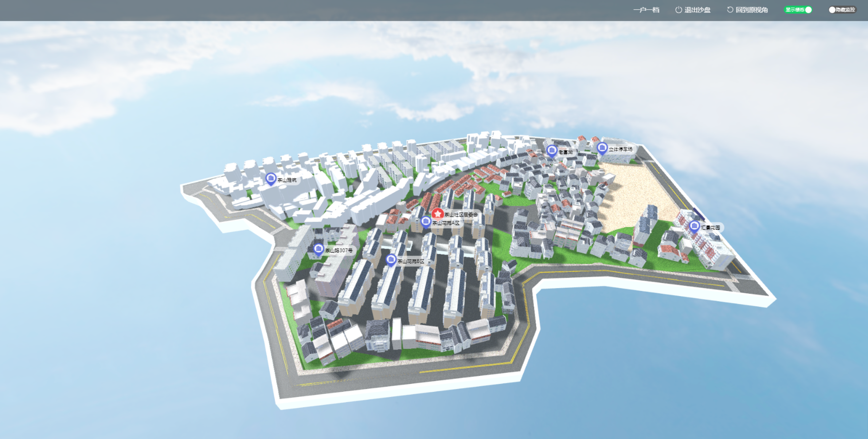This screenshot has height=439, width=868.
Task: Click the 茶山路307号 text label
Action: [339, 251]
